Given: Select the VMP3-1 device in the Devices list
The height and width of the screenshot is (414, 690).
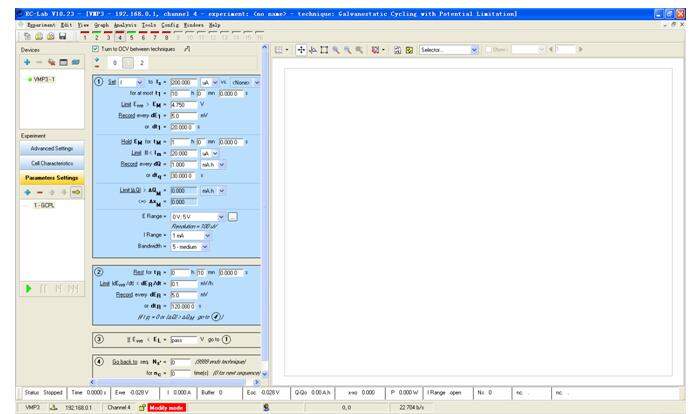Looking at the screenshot, I should click(x=44, y=79).
